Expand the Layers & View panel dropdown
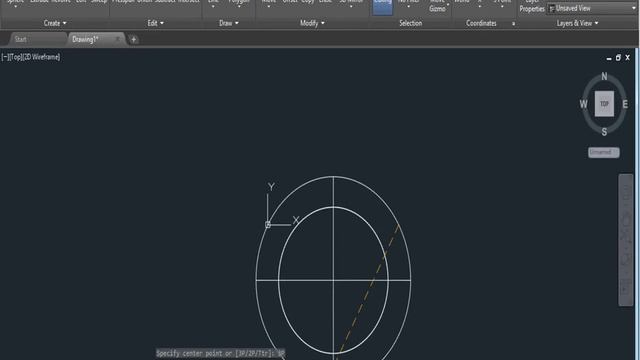This screenshot has width=640, height=360. point(577,23)
